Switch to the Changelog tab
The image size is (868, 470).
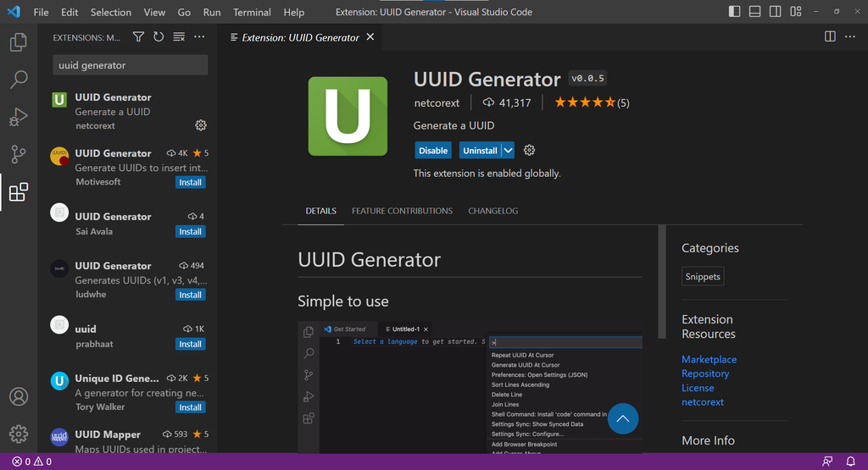493,211
